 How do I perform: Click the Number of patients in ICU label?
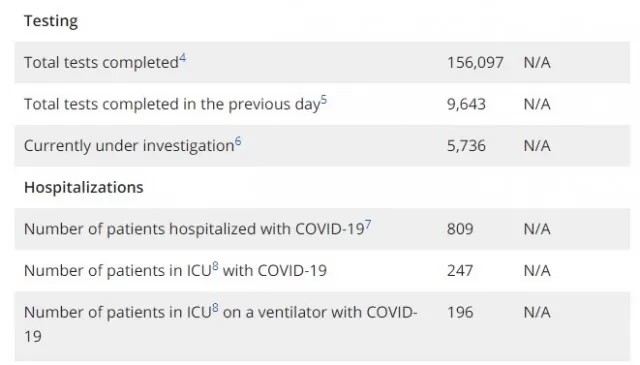(x=176, y=271)
